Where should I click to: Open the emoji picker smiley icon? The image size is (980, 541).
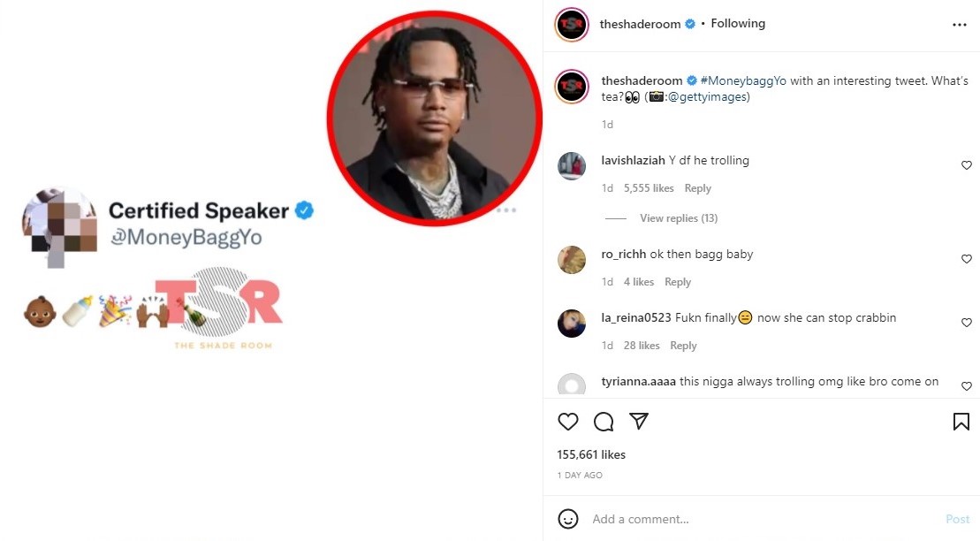[x=567, y=519]
